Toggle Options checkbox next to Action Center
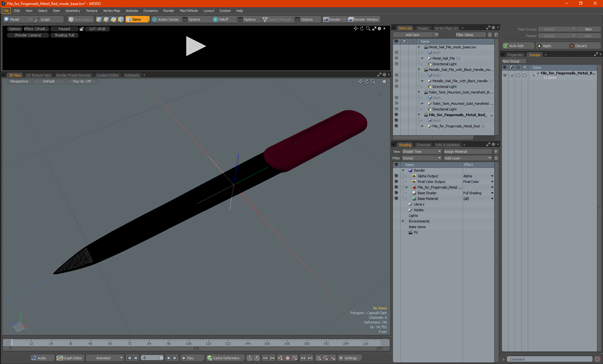Screen dimensions: 603x364 point(185,19)
